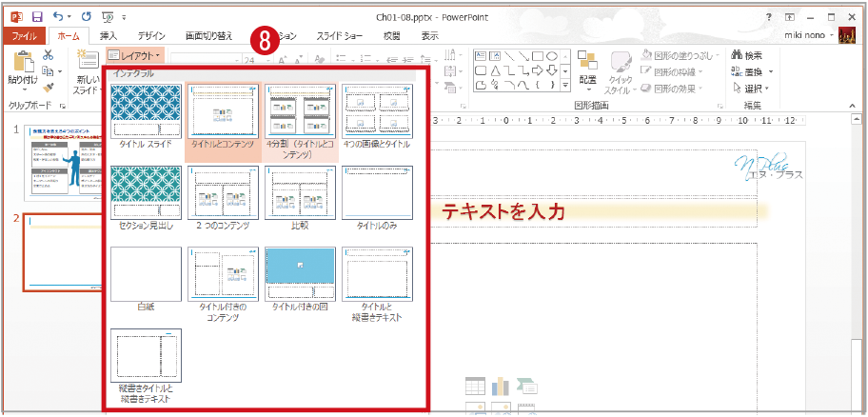Open clipboard pane dialog launcher
Viewport: 868px width, 417px height.
point(62,106)
